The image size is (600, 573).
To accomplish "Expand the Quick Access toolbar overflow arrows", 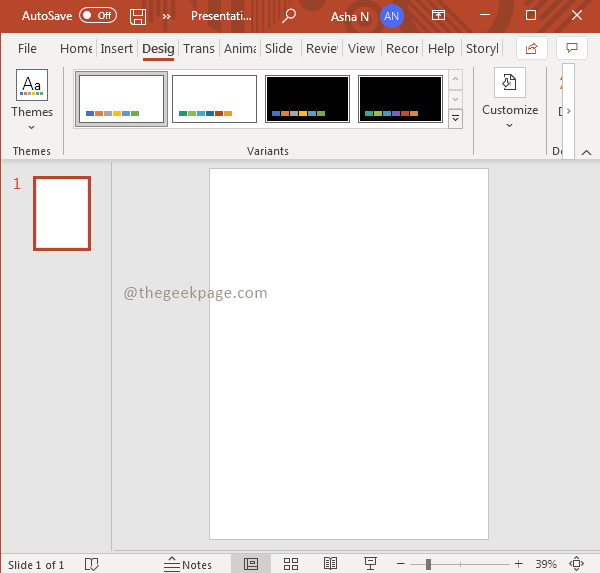I will pos(166,16).
